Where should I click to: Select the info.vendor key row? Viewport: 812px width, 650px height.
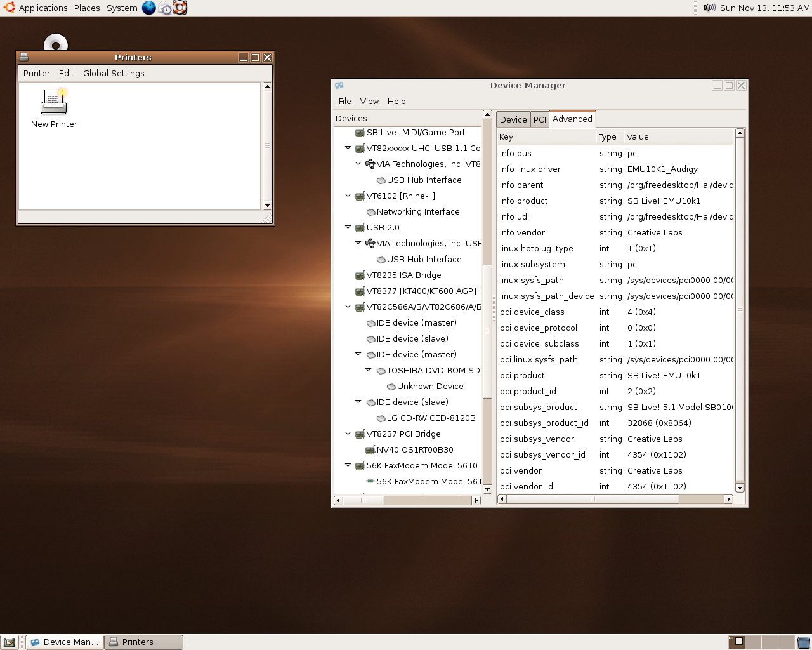pyautogui.click(x=522, y=233)
